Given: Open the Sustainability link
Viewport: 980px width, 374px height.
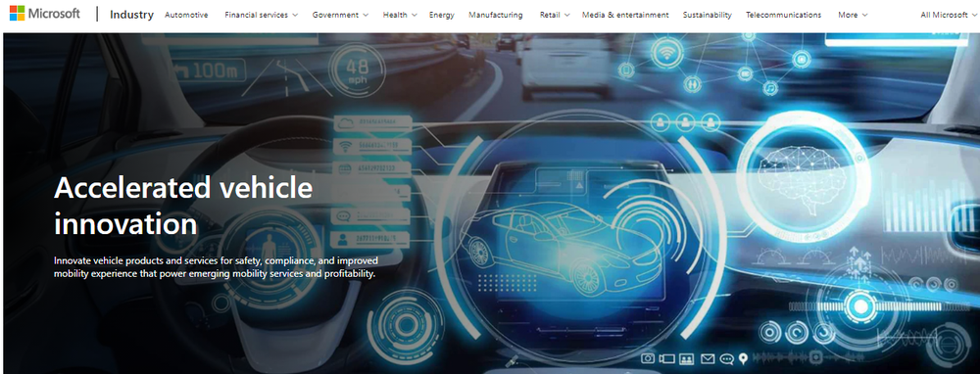Looking at the screenshot, I should [x=707, y=15].
